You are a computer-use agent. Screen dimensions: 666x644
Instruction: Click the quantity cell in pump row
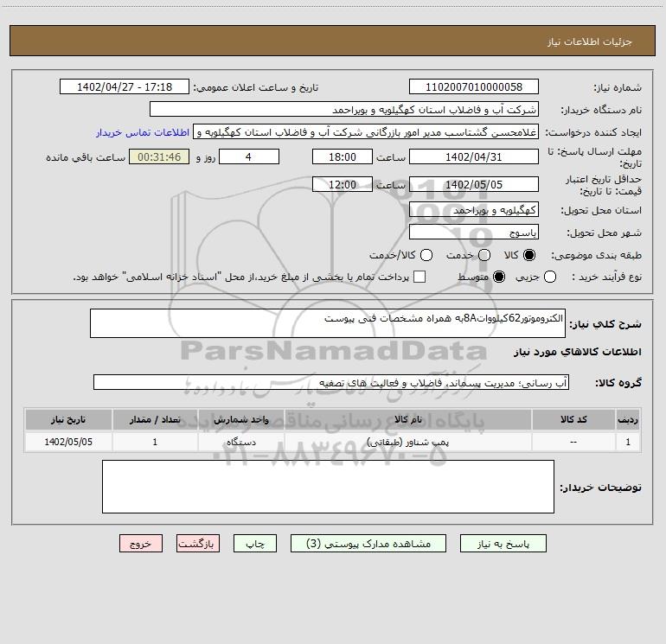click(x=155, y=442)
